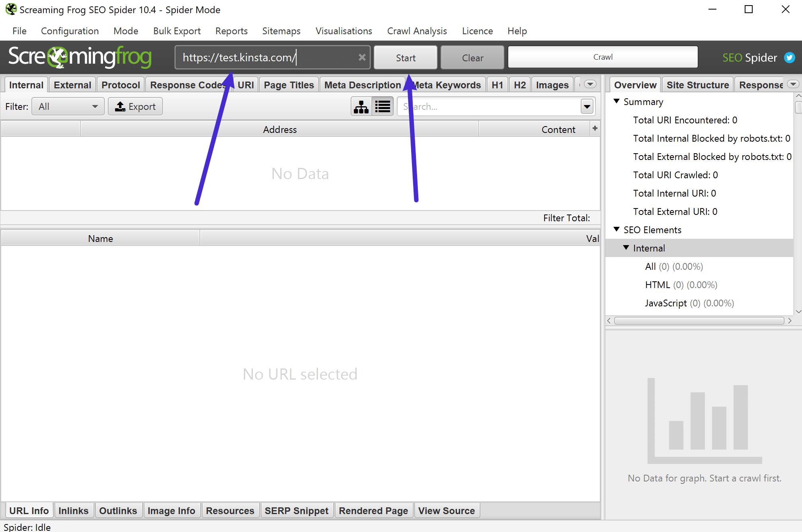Switch to the Page Titles tab
The width and height of the screenshot is (802, 532).
click(289, 85)
